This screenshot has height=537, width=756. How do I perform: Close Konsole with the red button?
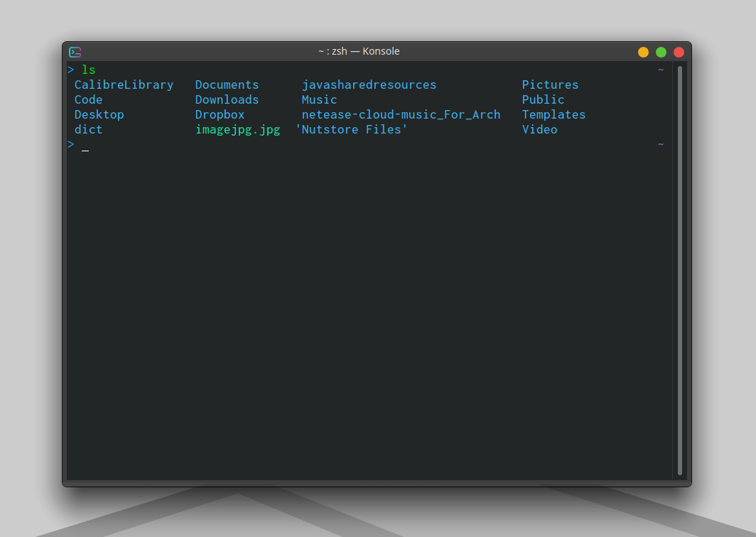tap(679, 52)
